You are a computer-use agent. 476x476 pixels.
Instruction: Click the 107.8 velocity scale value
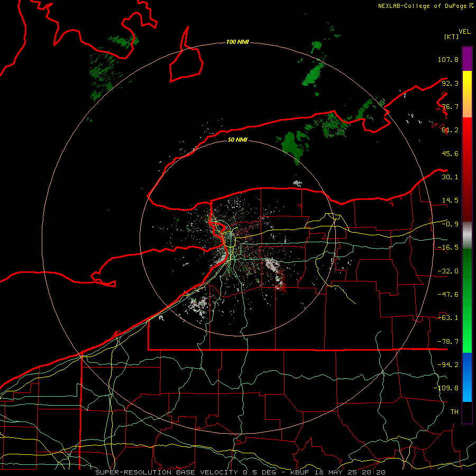pyautogui.click(x=448, y=59)
